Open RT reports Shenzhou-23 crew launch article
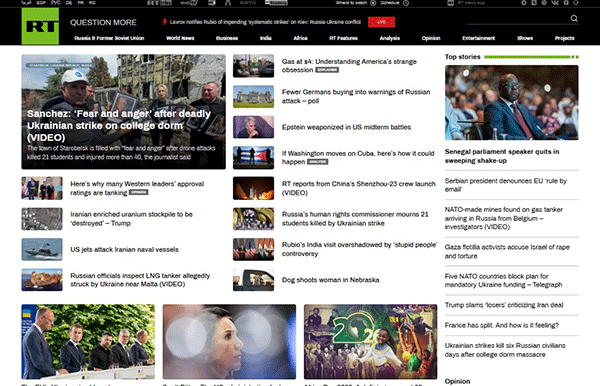 [359, 188]
